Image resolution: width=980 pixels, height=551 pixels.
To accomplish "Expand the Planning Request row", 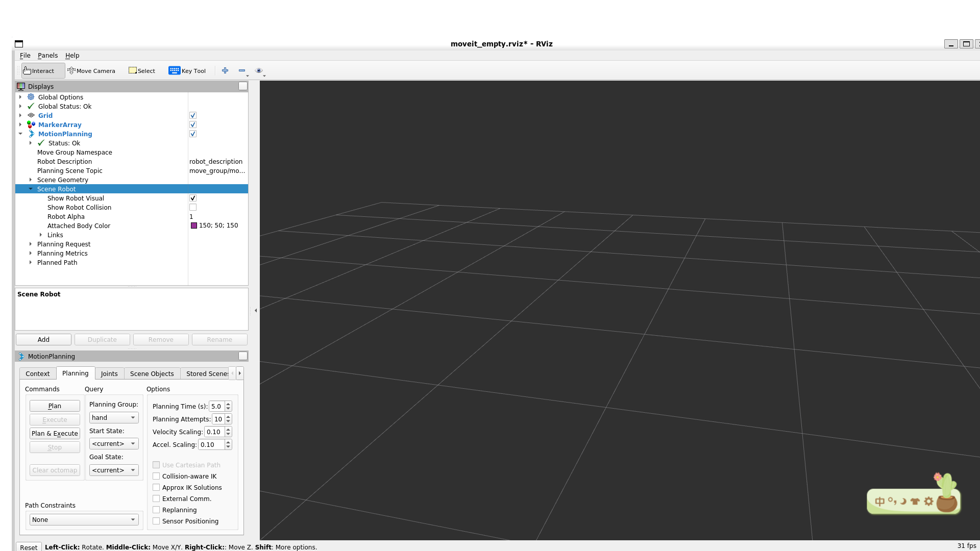I will point(31,244).
